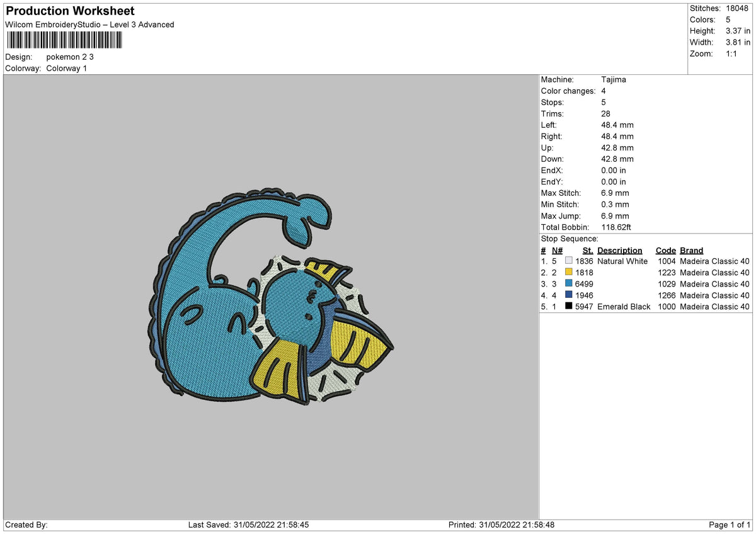Click the dark blue 1946 thread swatch
756x534 pixels.
[569, 295]
